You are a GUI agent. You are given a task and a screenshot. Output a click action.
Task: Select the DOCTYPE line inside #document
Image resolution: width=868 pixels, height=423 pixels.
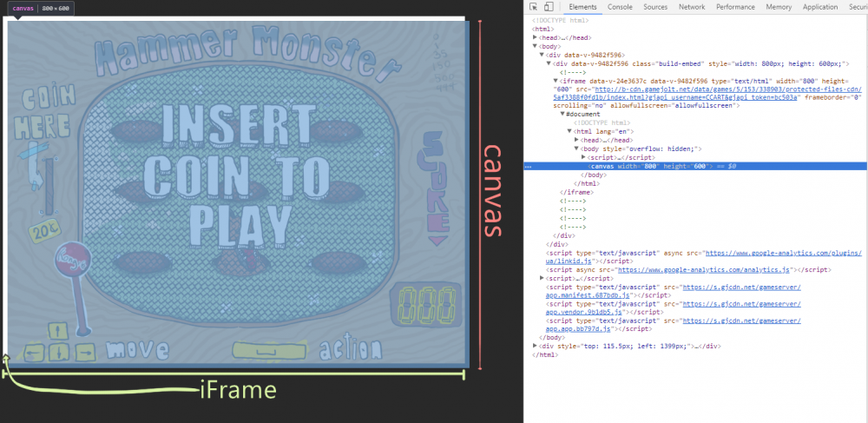(x=602, y=123)
